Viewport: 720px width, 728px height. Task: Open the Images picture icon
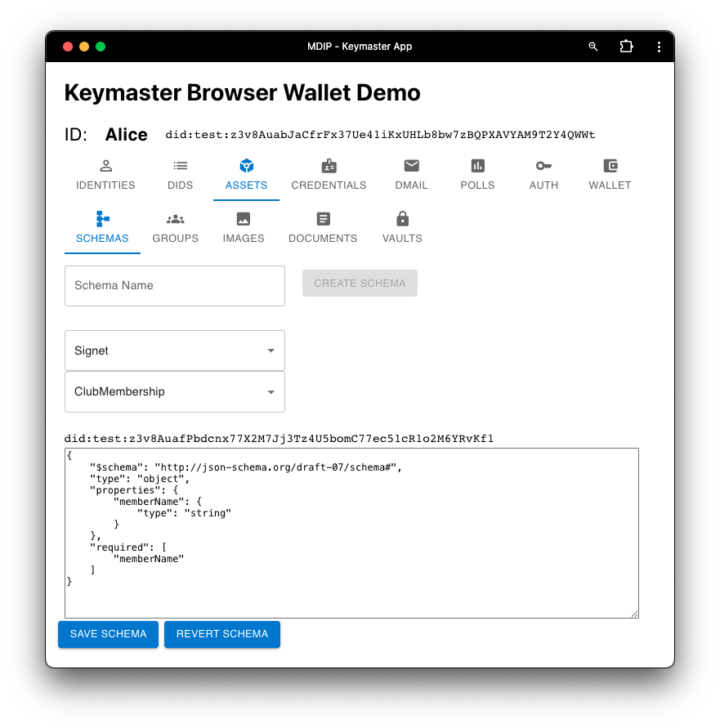coord(243,219)
